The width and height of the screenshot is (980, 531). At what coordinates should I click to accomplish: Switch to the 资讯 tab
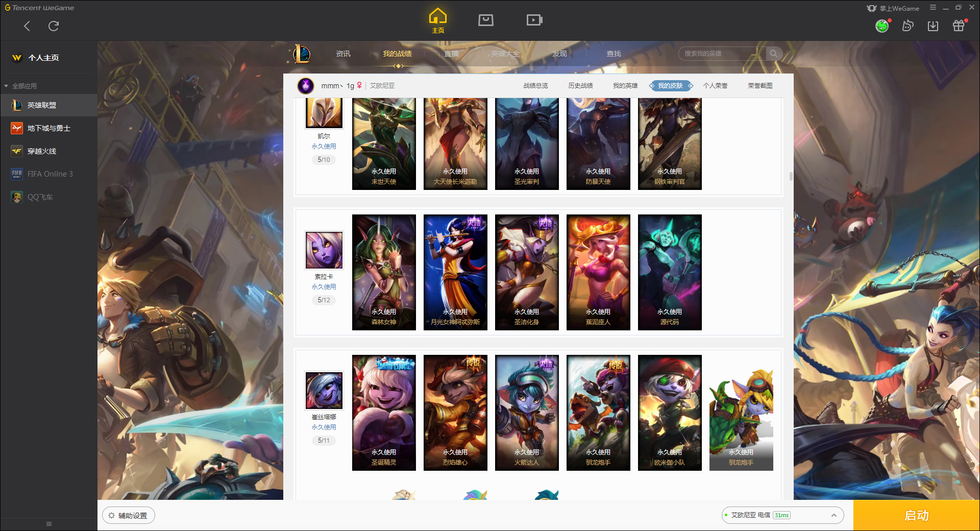(343, 54)
